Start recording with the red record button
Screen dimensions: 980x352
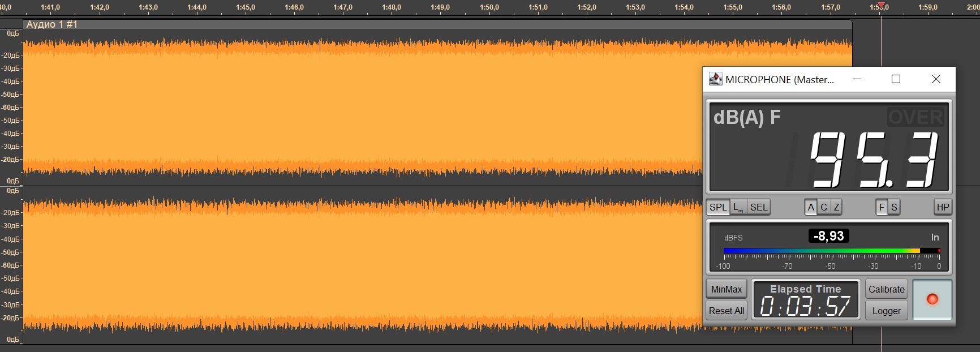[x=932, y=299]
